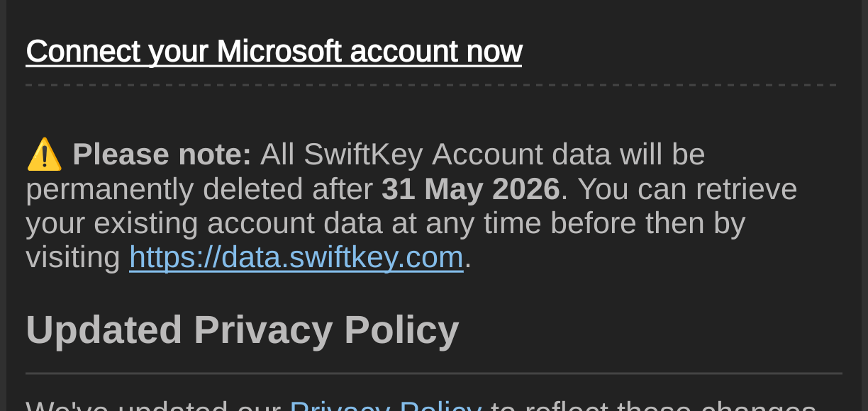Open the partially visible Privacy Policy link
This screenshot has height=411, width=868.
point(386,407)
